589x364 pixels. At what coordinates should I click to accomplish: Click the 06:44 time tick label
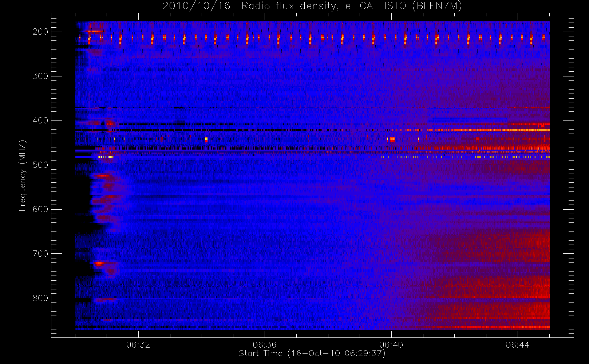tap(518, 345)
